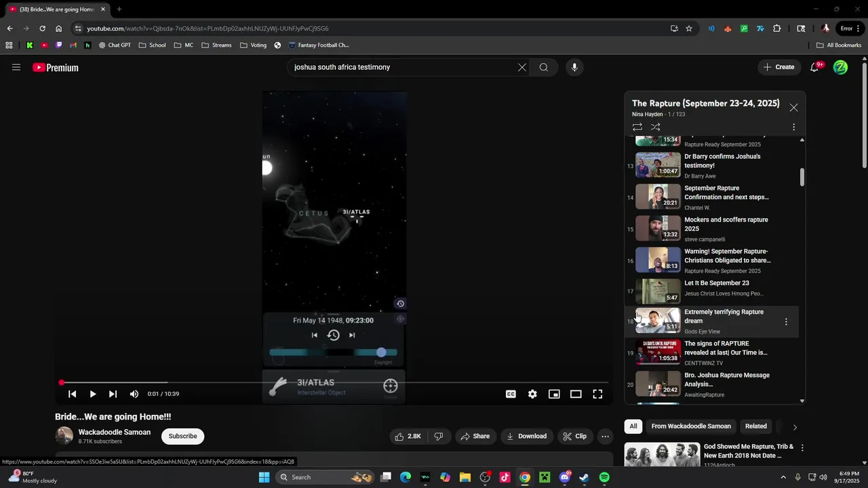
Task: Switch to miniplayer mode
Action: point(554,394)
